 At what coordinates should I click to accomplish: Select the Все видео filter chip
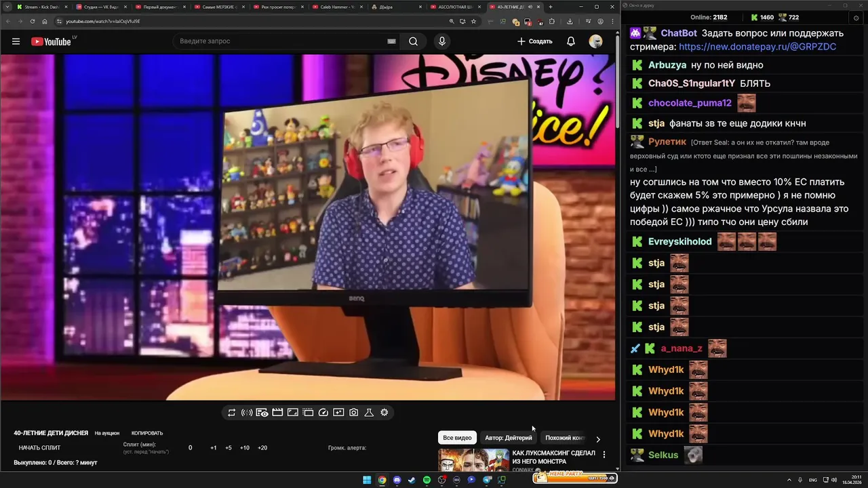click(457, 438)
